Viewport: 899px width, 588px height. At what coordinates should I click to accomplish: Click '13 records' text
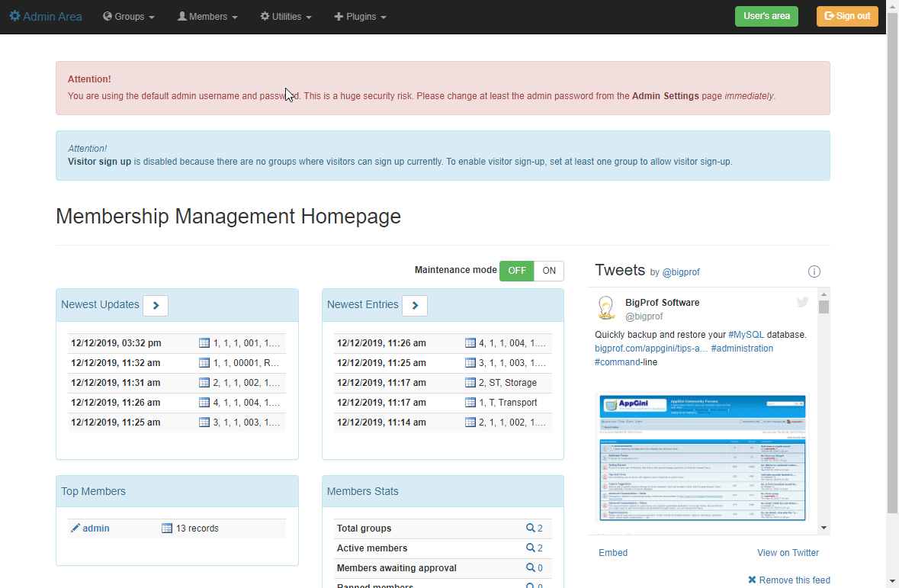(197, 529)
